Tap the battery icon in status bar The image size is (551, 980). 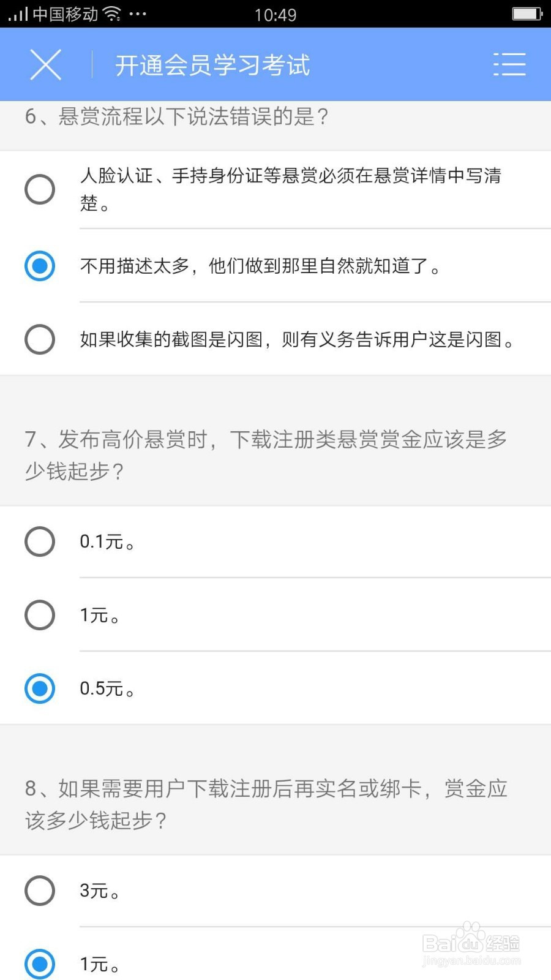pos(528,13)
